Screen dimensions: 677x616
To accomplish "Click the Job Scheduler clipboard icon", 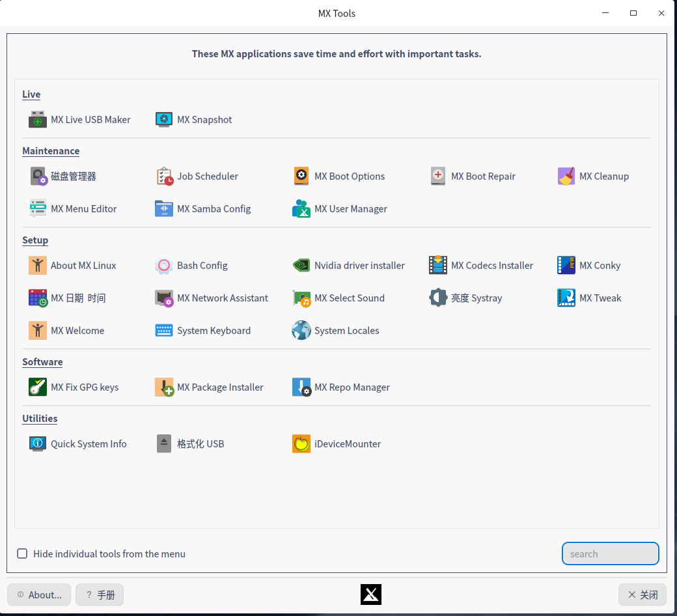I will pos(164,176).
